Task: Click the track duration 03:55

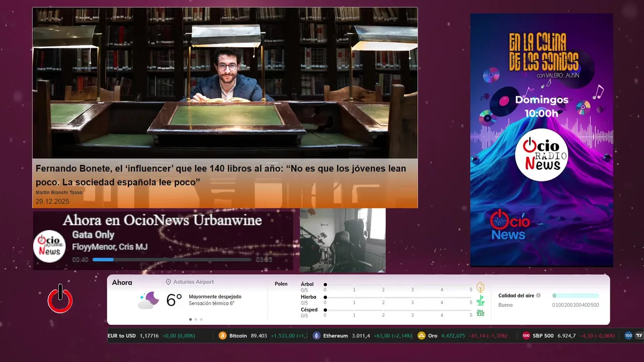Action: click(264, 260)
